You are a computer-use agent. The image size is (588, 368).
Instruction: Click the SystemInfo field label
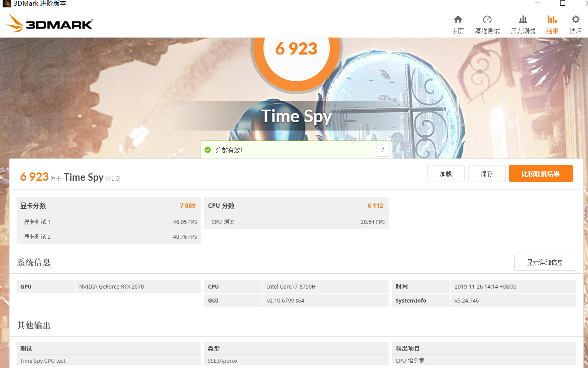coord(411,301)
